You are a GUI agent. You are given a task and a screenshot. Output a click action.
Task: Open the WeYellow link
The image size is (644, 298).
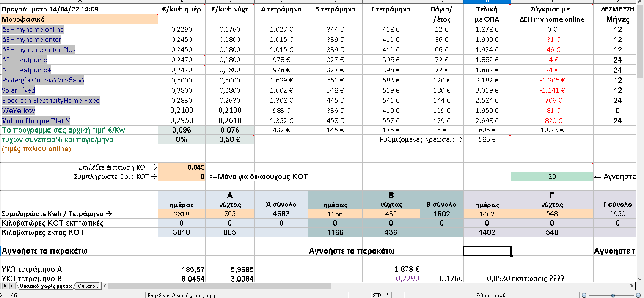point(19,111)
